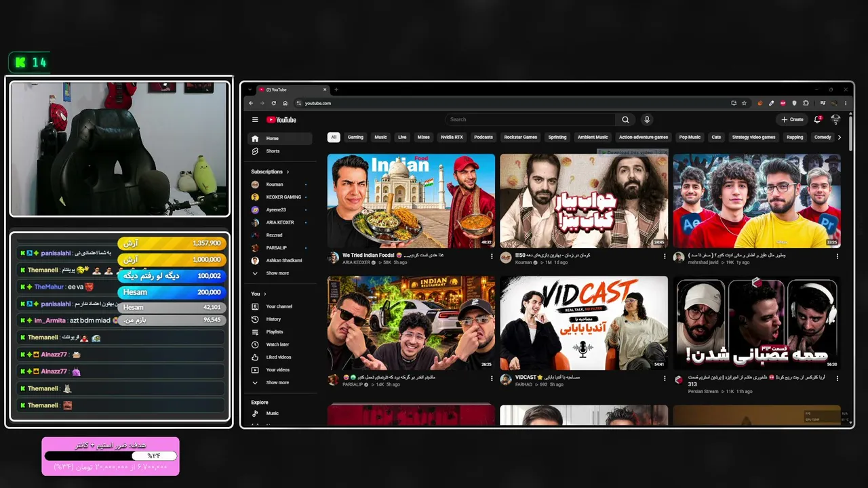The height and width of the screenshot is (488, 868).
Task: Select the All filter chip
Action: (x=334, y=137)
